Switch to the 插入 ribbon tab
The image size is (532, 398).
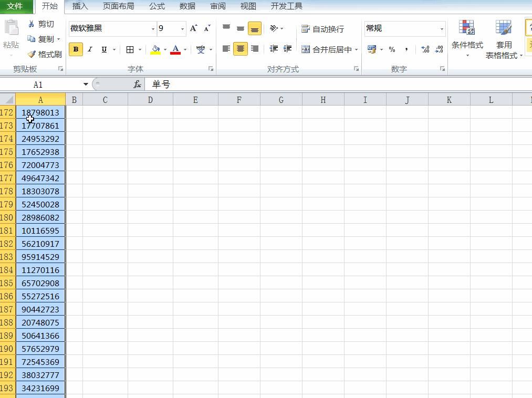80,6
